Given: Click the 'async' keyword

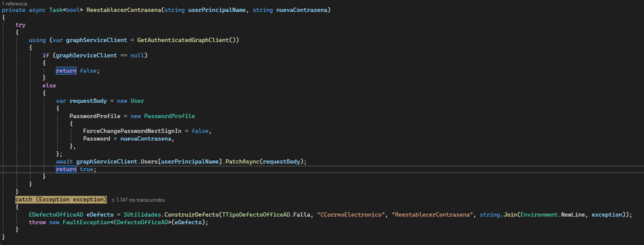Looking at the screenshot, I should [x=37, y=10].
